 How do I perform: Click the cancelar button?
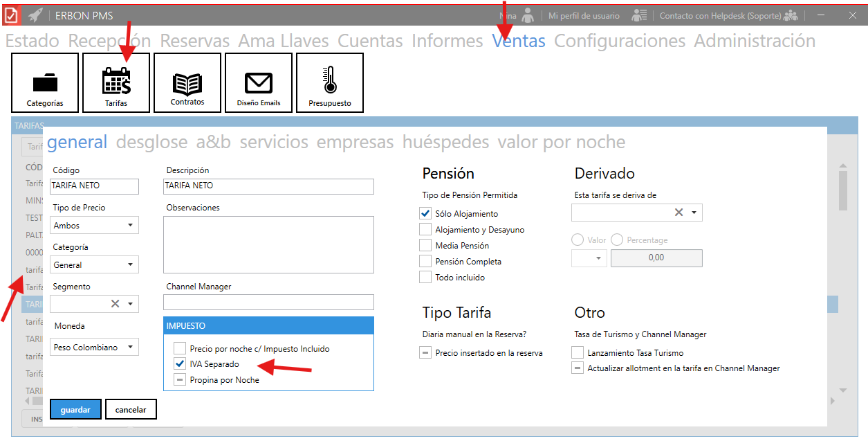point(131,410)
